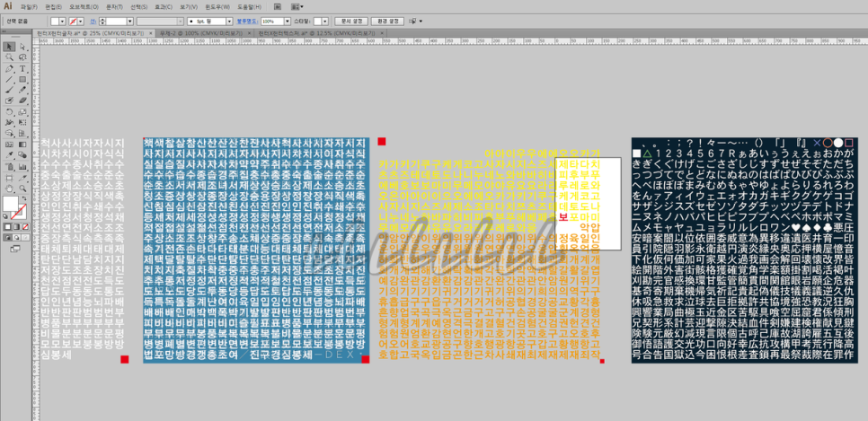This screenshot has height=421, width=868.
Task: Select the Gradient tool
Action: (22, 145)
